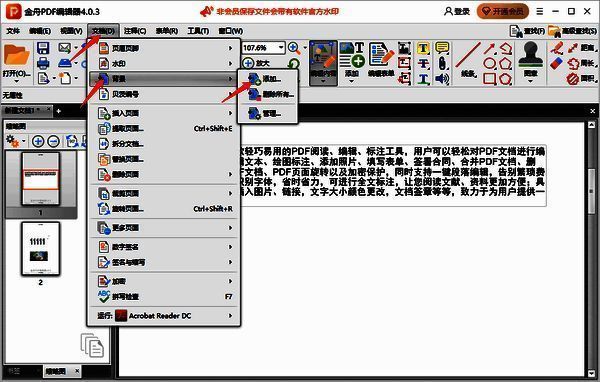Expand dropdown arrow next to email icon
This screenshot has height=382, width=600.
(x=76, y=48)
